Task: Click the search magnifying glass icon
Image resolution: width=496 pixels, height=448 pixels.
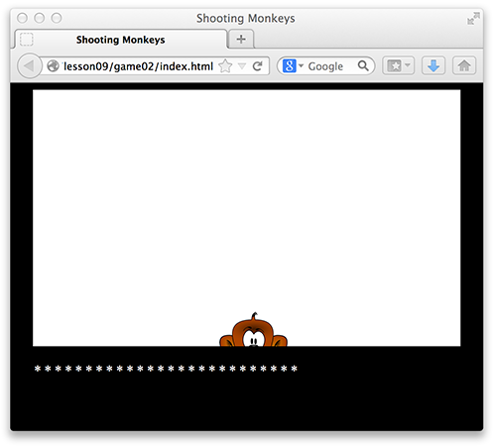Action: [363, 65]
